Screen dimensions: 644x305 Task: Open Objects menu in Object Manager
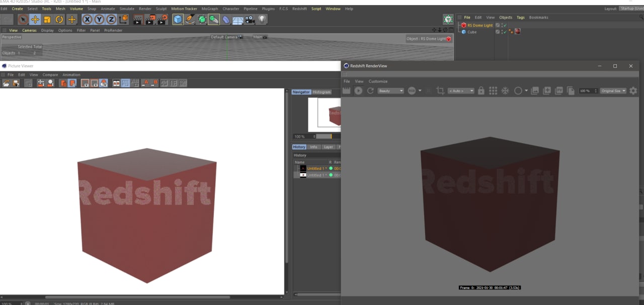pyautogui.click(x=506, y=18)
